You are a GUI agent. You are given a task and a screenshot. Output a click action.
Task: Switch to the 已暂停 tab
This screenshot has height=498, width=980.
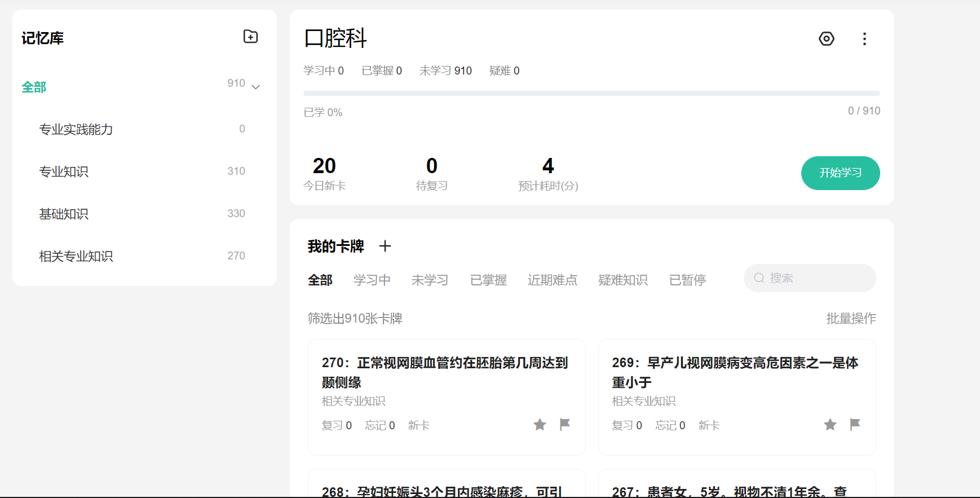[x=687, y=280]
